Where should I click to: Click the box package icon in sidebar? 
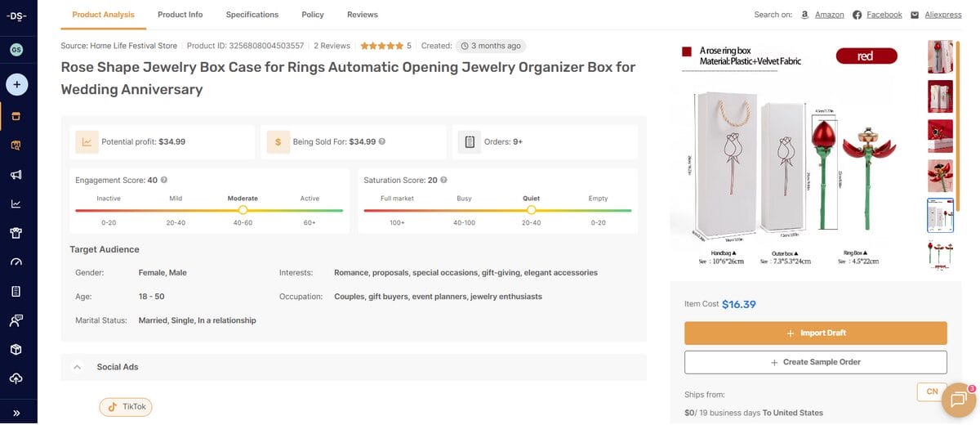click(16, 349)
